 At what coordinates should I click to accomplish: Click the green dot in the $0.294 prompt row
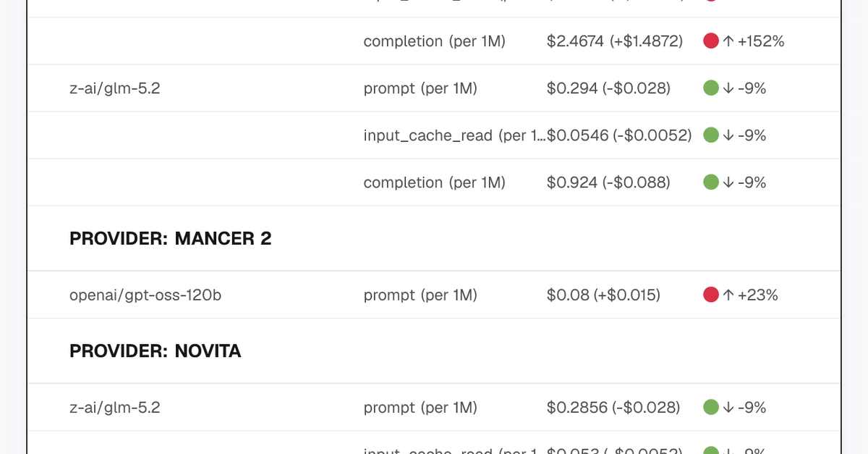(711, 88)
